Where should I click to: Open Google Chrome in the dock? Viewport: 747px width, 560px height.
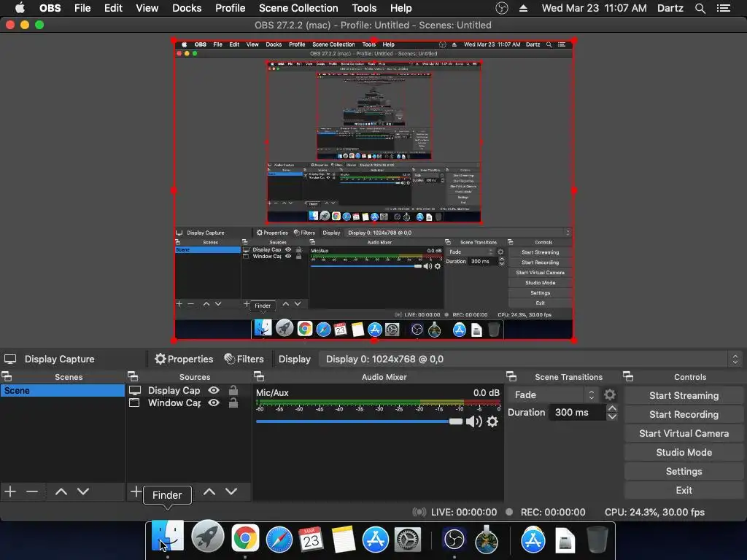245,539
